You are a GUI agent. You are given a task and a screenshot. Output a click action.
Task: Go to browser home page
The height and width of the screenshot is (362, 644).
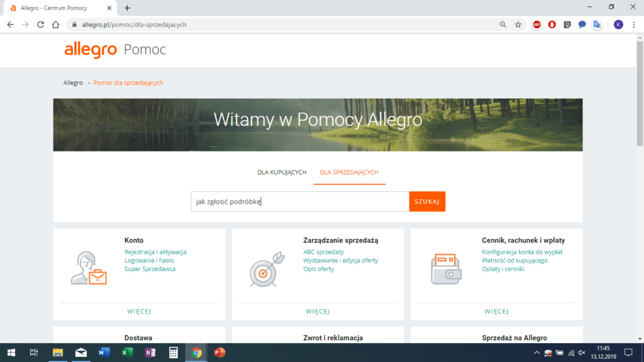click(55, 25)
